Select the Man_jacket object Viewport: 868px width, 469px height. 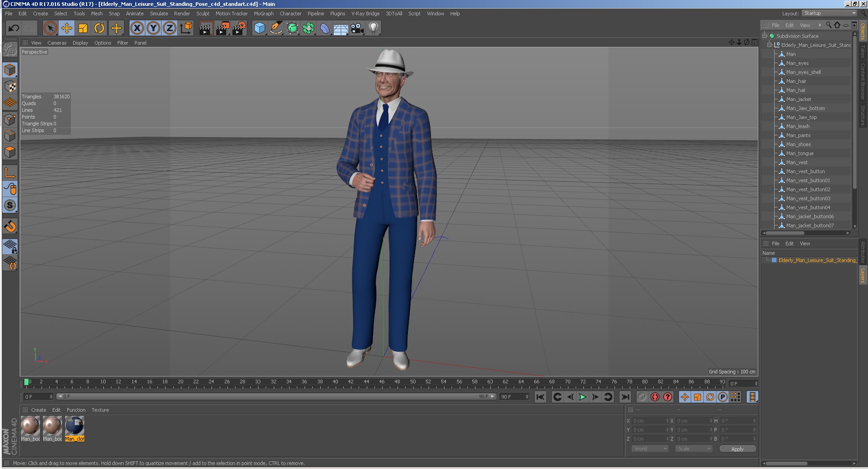tap(799, 99)
